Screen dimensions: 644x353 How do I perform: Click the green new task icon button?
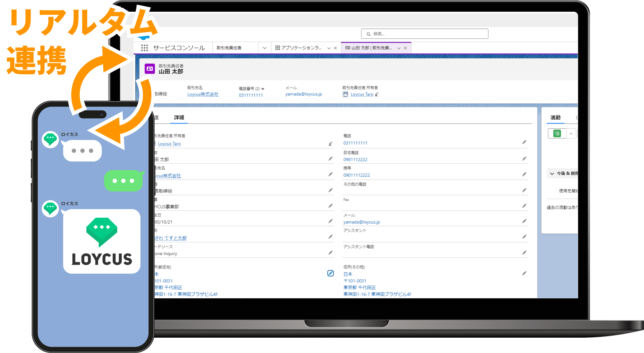[557, 134]
